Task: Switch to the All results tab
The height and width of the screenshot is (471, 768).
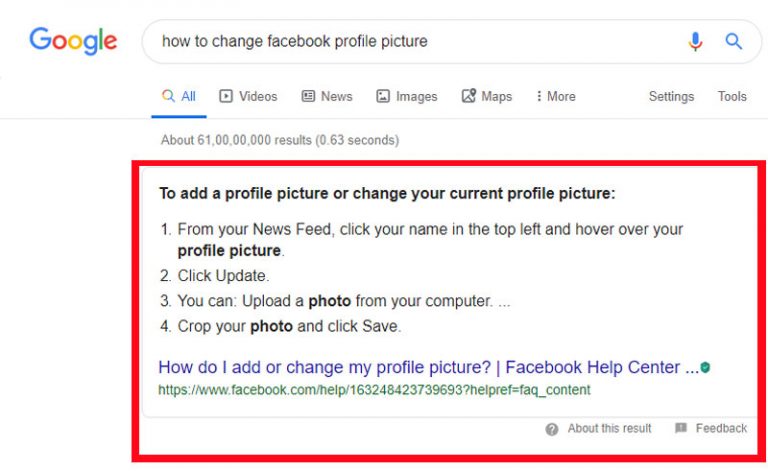Action: 180,96
